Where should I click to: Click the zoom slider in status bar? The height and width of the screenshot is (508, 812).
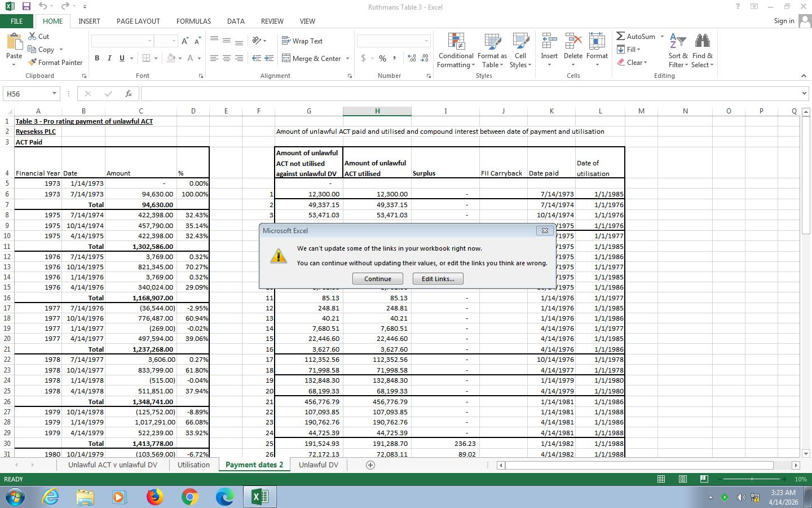pos(751,479)
